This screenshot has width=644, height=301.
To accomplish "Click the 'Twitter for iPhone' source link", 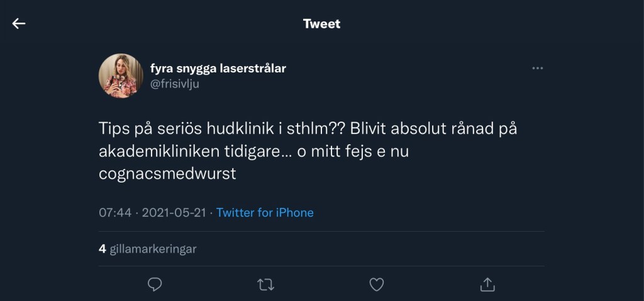I will pyautogui.click(x=265, y=213).
